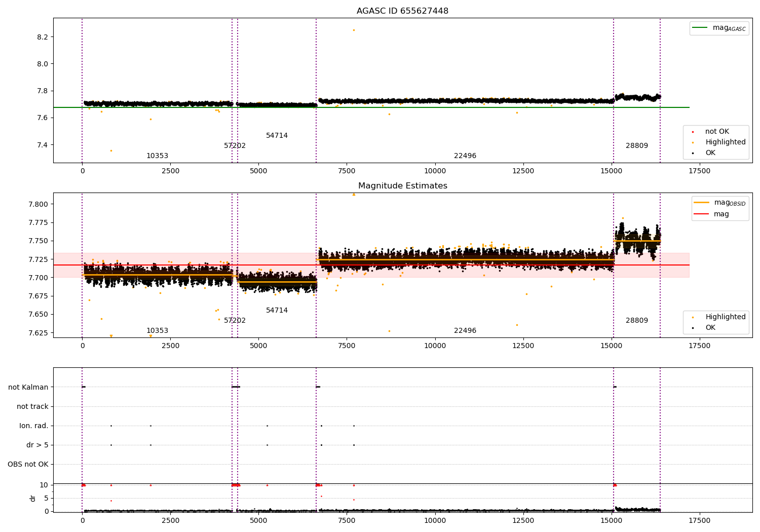Image resolution: width=760 pixels, height=532 pixels.
Task: Click the 12500 x tick in the middle plot
Action: (523, 346)
